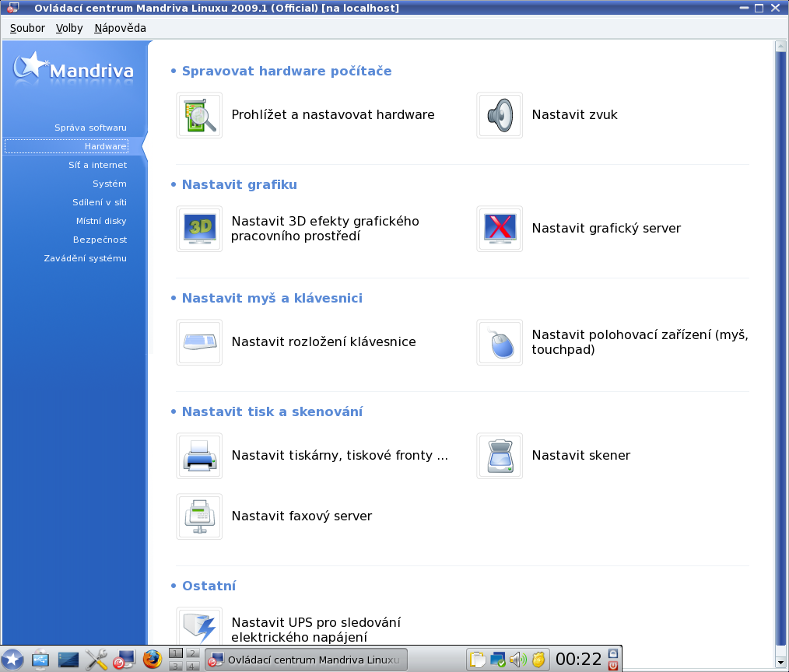
Task: Click the scroll up arrow of content scrollbar
Action: [780, 46]
